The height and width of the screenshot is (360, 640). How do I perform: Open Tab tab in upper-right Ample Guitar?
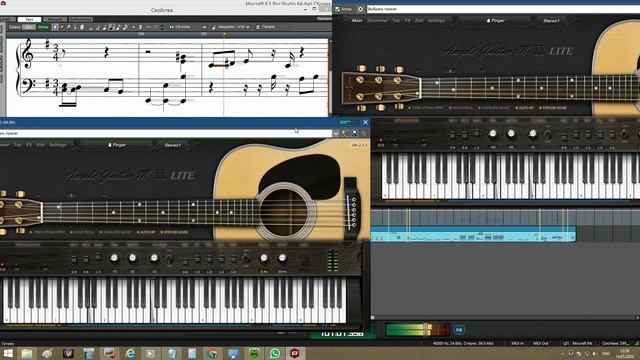click(x=396, y=20)
